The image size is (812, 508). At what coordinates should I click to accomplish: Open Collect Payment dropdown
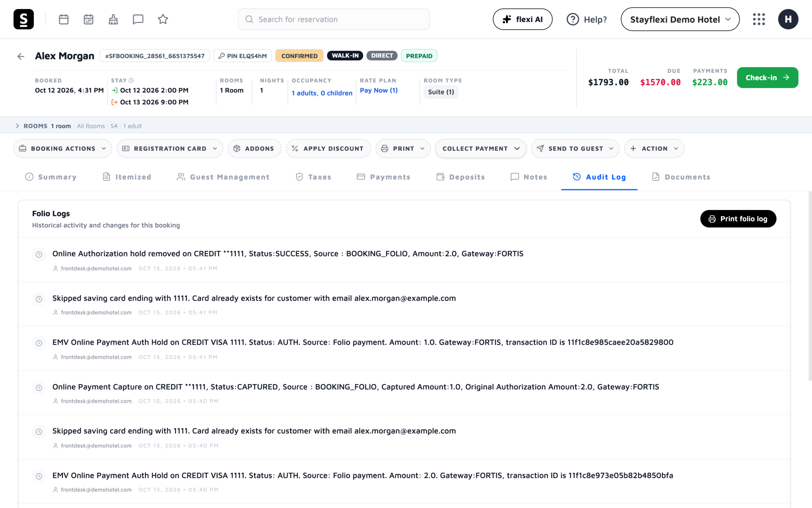tap(481, 149)
